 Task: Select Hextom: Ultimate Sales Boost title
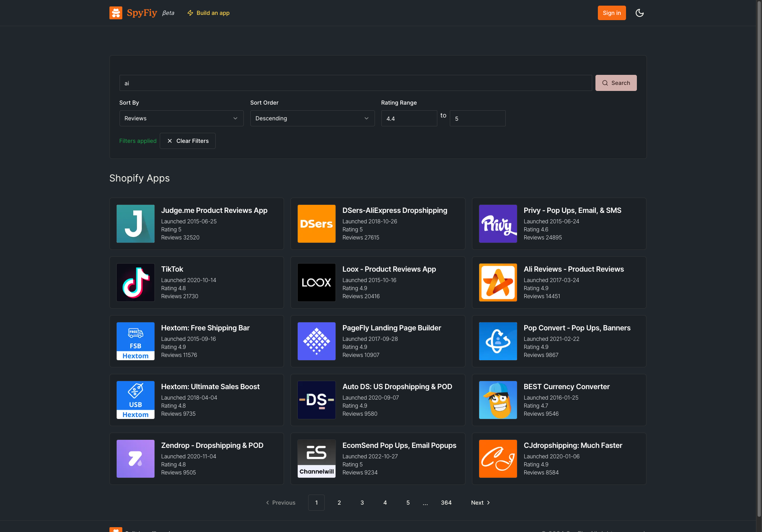click(210, 387)
